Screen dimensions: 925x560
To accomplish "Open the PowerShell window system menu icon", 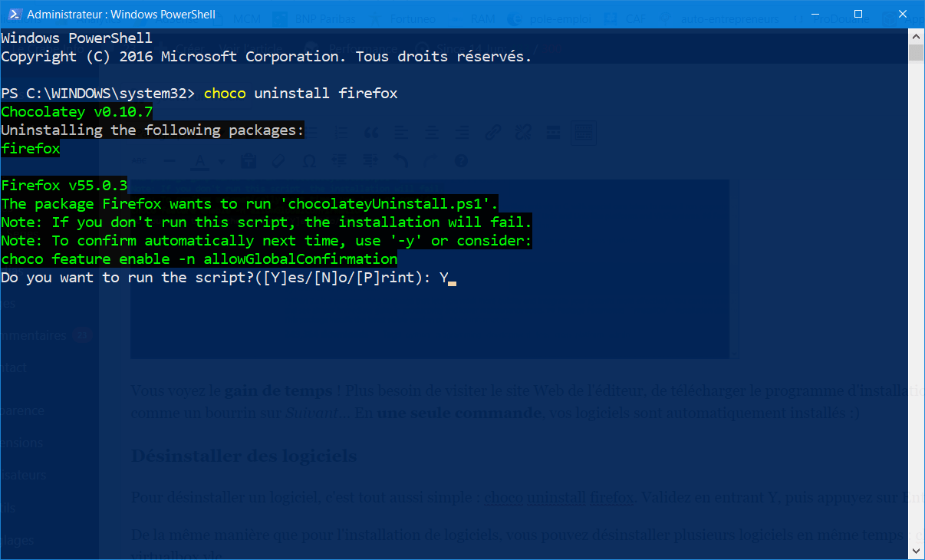I will click(x=13, y=14).
